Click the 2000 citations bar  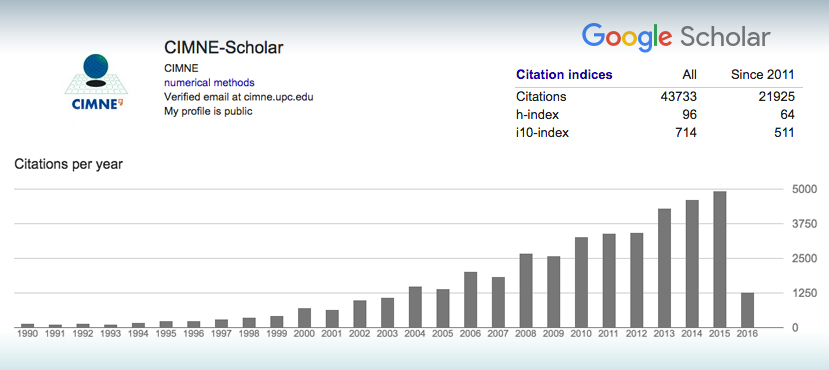[x=305, y=318]
